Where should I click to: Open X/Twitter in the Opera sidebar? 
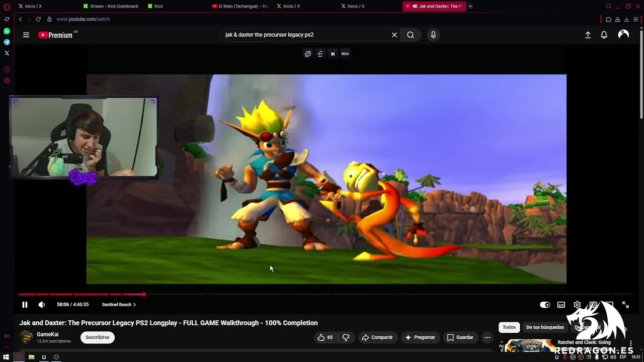pyautogui.click(x=7, y=53)
